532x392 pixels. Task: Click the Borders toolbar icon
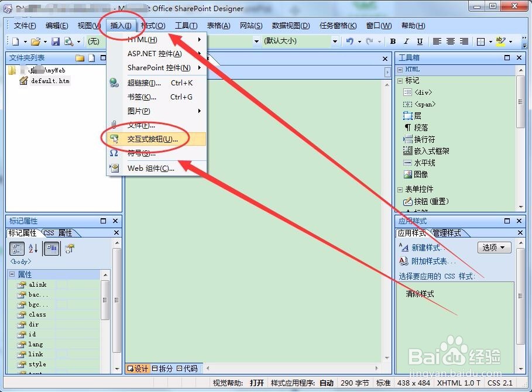480,42
